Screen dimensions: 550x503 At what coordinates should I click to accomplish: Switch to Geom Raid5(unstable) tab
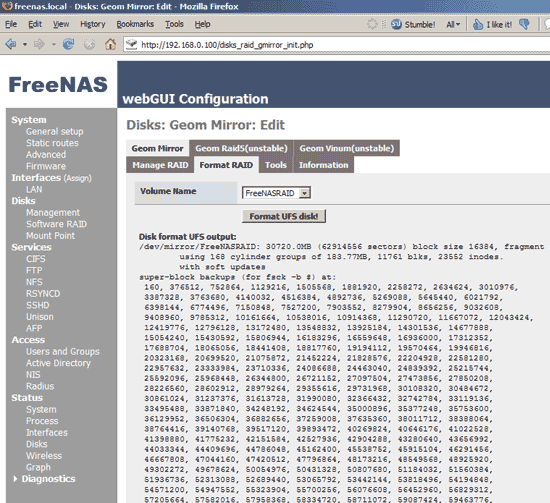241,148
